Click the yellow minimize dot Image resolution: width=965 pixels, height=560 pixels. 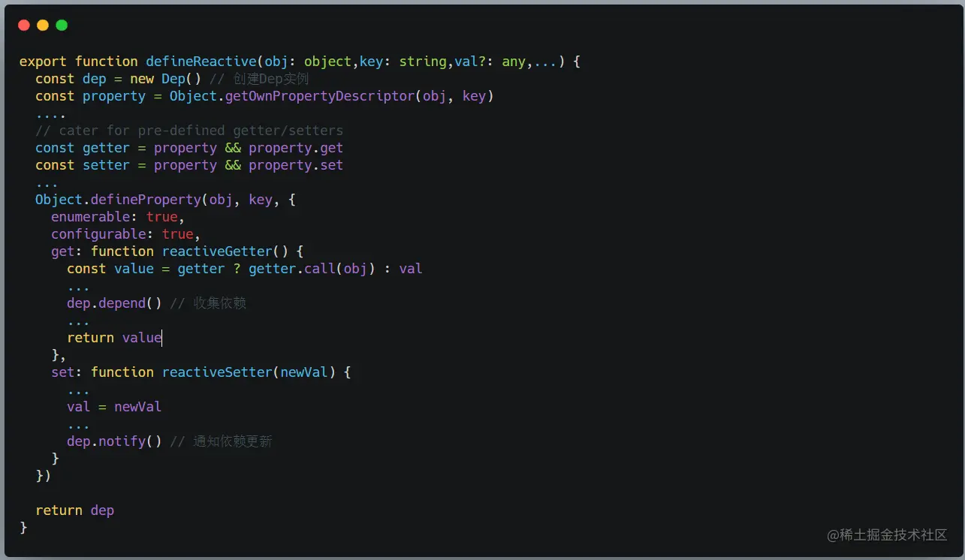point(43,26)
